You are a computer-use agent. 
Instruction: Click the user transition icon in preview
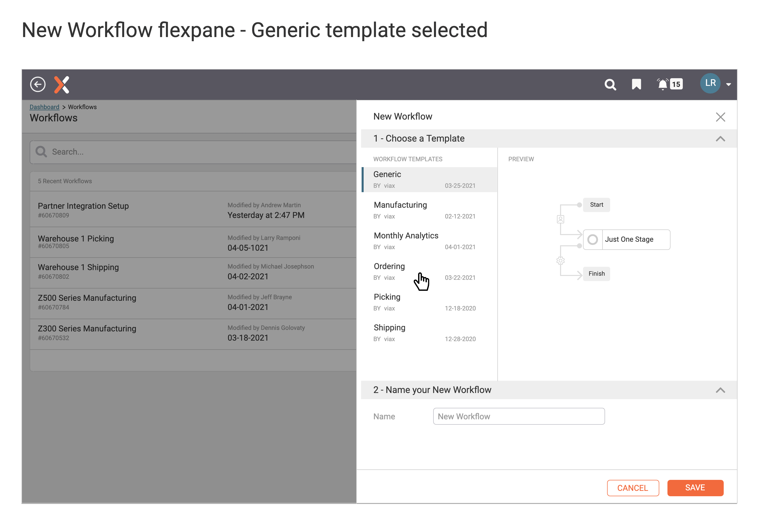pos(560,219)
